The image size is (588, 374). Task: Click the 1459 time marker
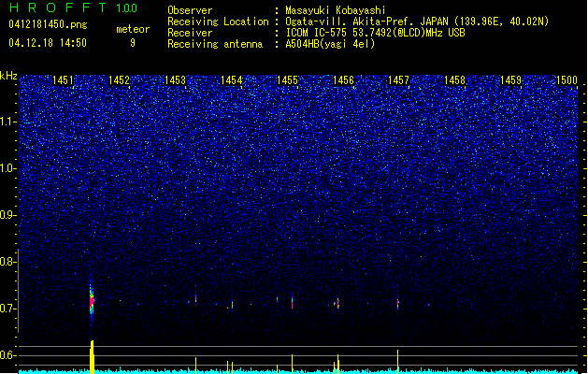pyautogui.click(x=510, y=80)
